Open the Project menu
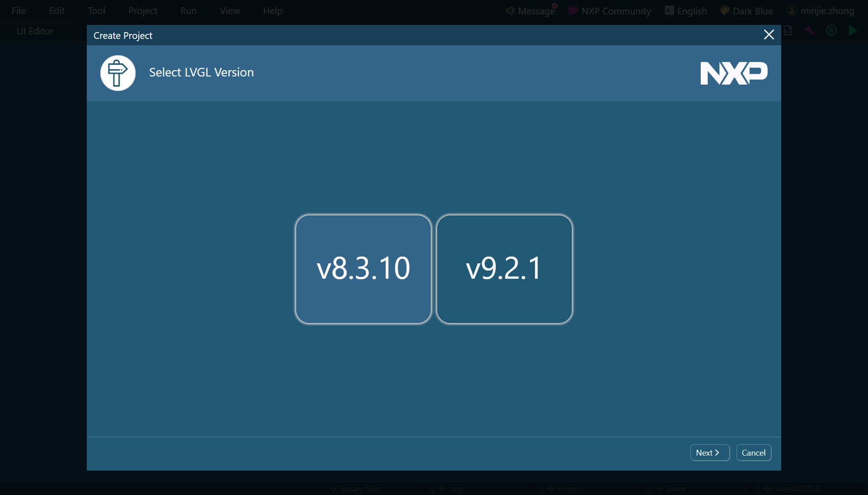 pyautogui.click(x=142, y=11)
